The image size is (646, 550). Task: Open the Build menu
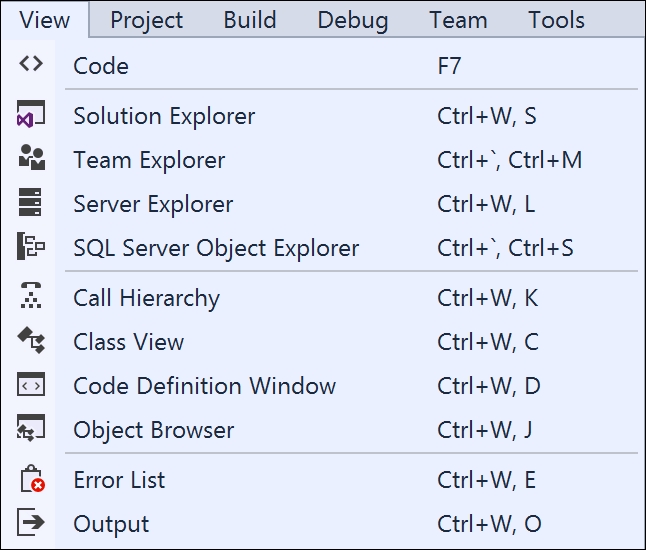[250, 20]
